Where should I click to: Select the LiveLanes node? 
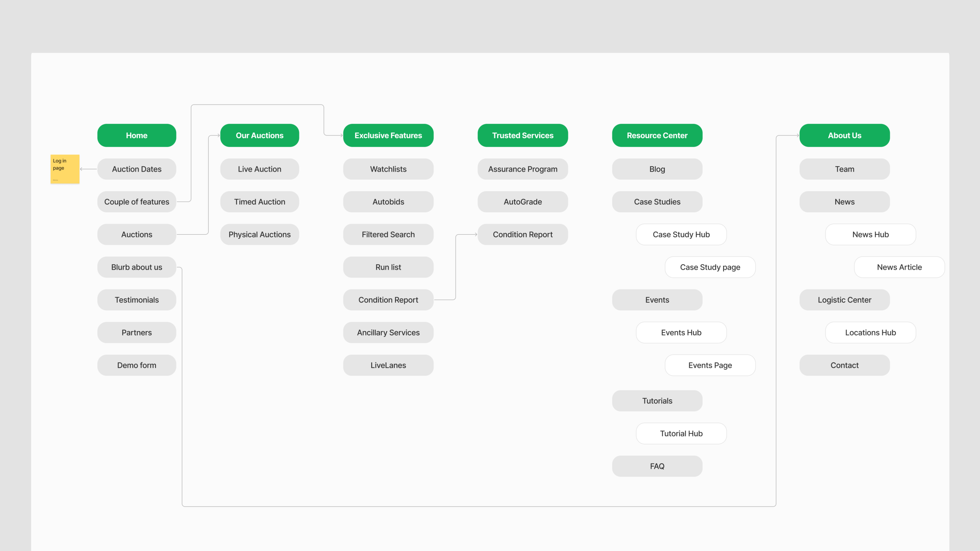point(388,365)
